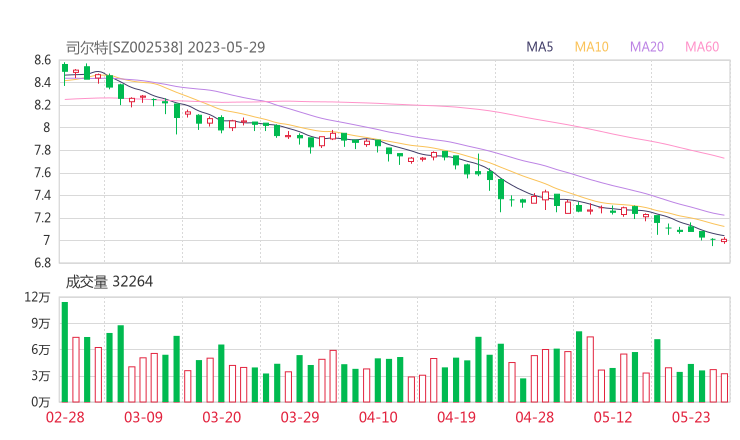Click the 04-28 date axis label
The width and height of the screenshot is (740, 440).
point(535,417)
